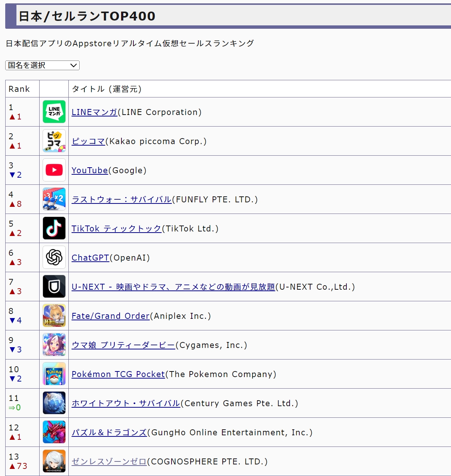Open the 国名を選択 country dropdown
Image resolution: width=451 pixels, height=476 pixels.
click(x=42, y=65)
